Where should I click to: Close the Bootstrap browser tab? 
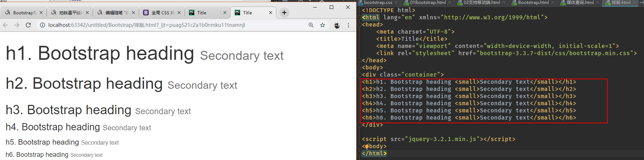click(x=41, y=13)
